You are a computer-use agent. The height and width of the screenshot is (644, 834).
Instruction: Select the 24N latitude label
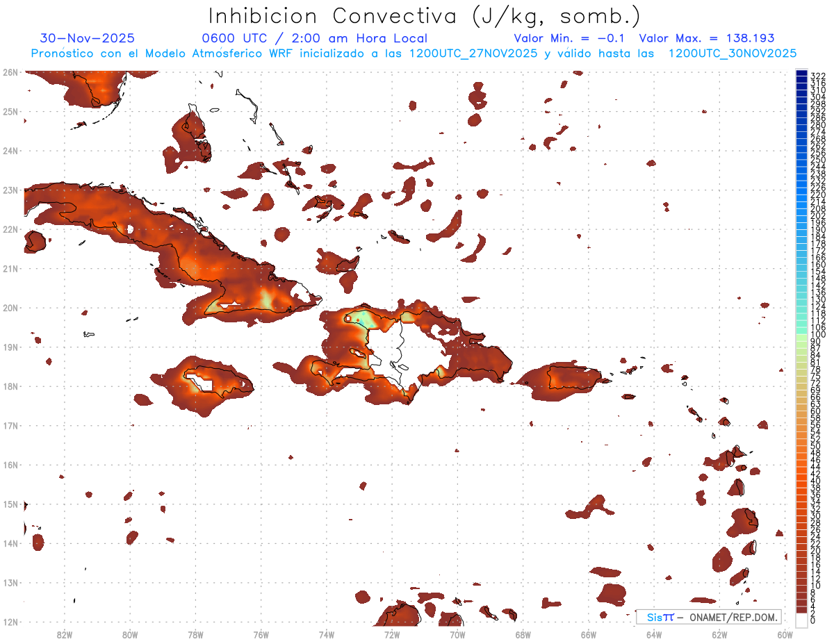pos(10,150)
